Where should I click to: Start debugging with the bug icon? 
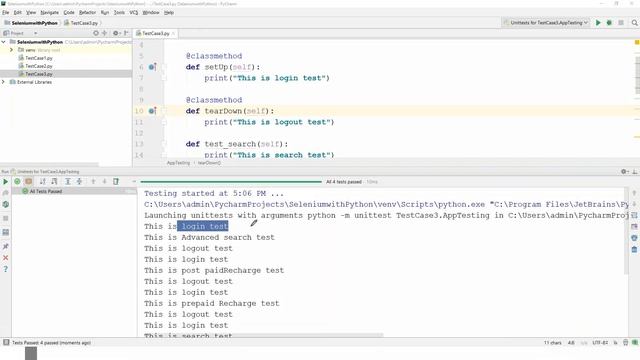(609, 23)
